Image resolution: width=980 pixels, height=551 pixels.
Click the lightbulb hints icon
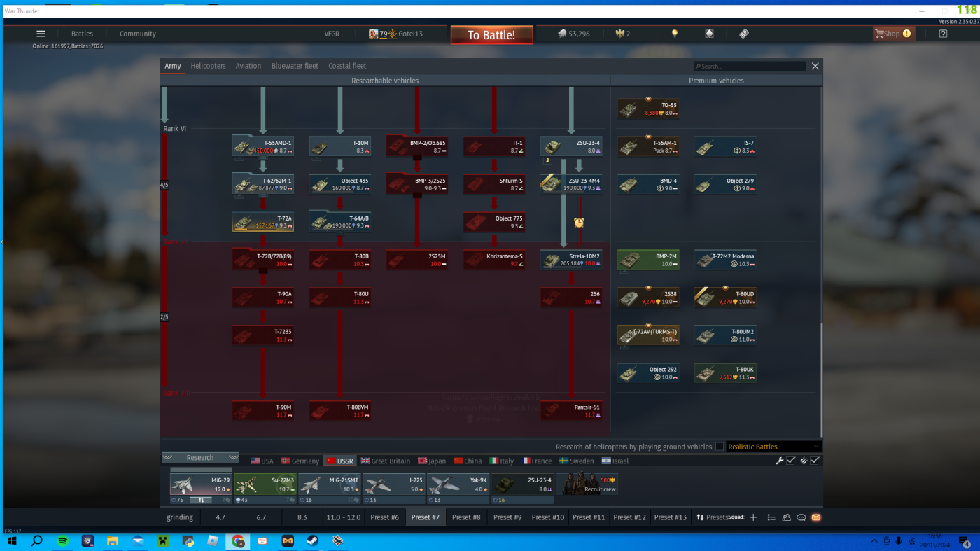coord(675,34)
